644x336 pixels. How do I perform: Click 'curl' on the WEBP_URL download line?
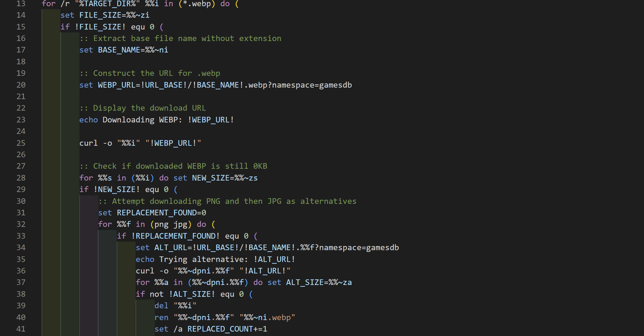[88, 143]
